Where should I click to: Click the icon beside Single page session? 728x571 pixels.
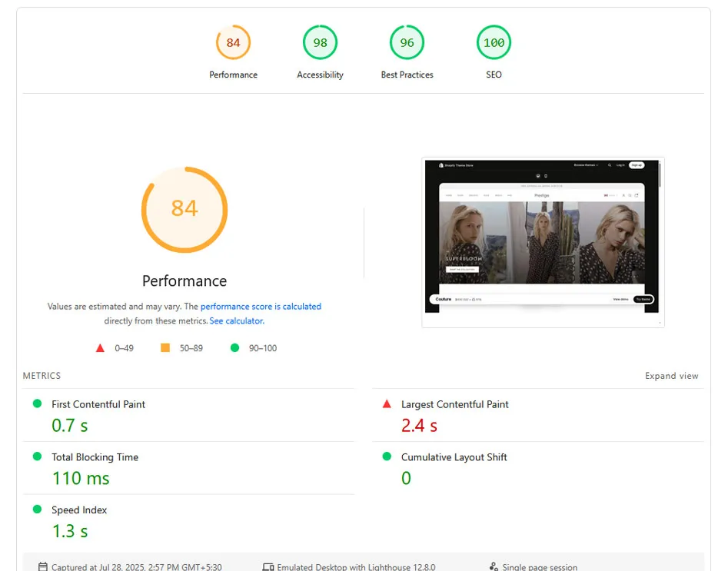tap(494, 567)
